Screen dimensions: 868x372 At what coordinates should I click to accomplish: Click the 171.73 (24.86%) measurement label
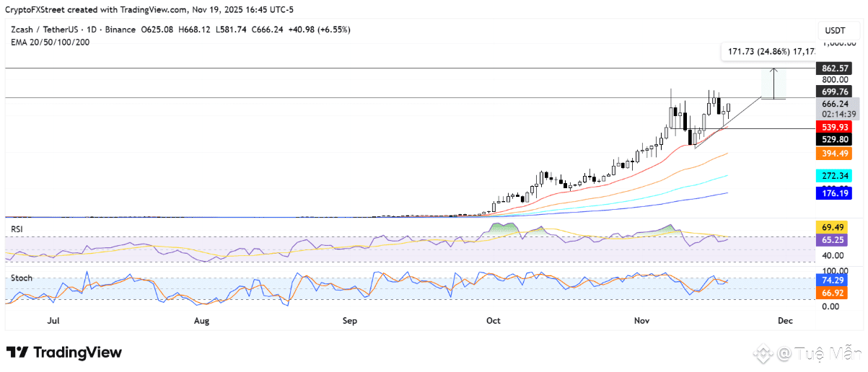(x=769, y=52)
